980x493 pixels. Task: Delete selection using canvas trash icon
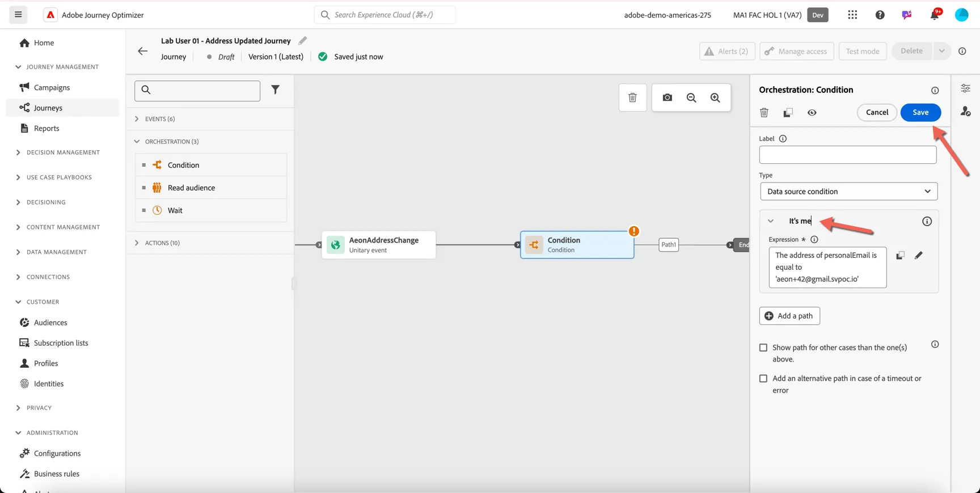(632, 97)
